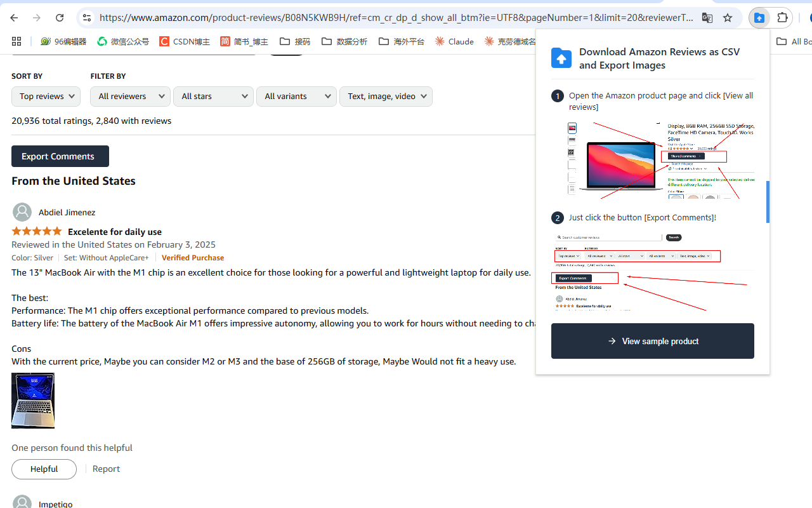Click the Verified Purchase label
The height and width of the screenshot is (508, 812).
coord(193,258)
